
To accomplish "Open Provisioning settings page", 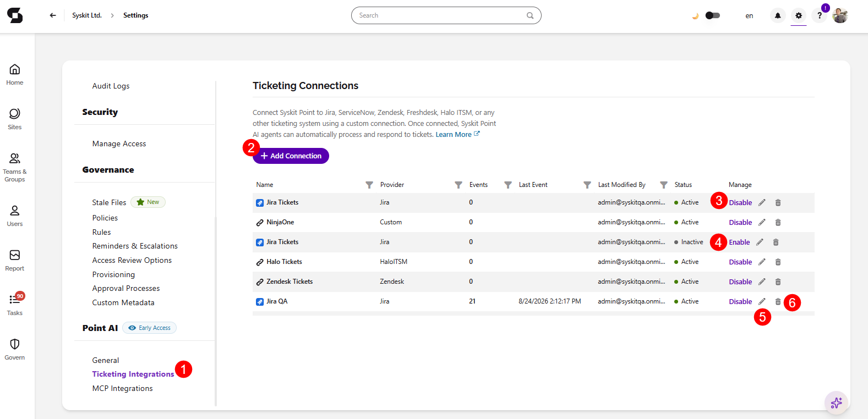I will click(113, 274).
